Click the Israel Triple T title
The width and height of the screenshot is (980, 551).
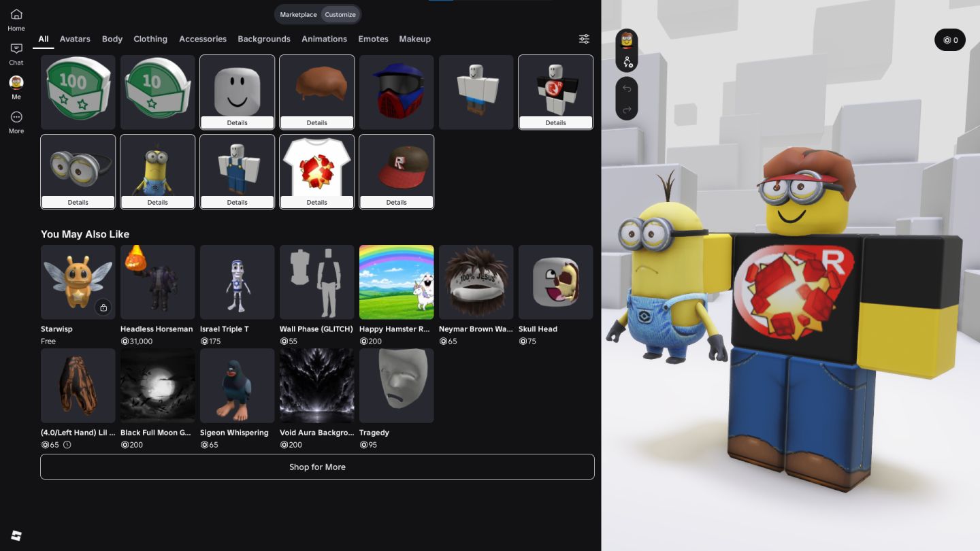(225, 329)
